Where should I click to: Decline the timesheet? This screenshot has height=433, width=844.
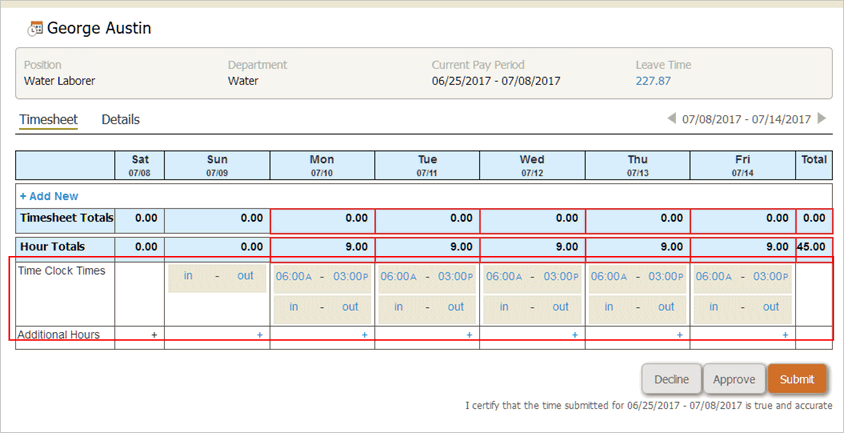[x=672, y=379]
